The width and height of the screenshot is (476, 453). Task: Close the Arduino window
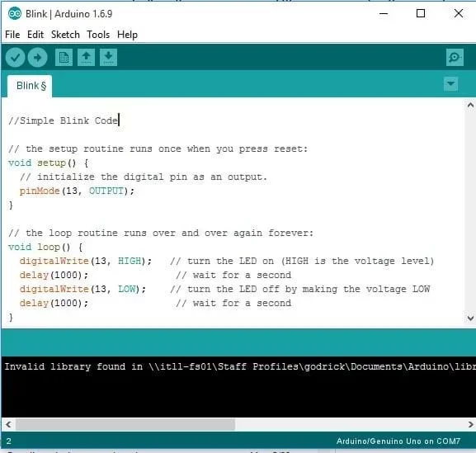(459, 13)
